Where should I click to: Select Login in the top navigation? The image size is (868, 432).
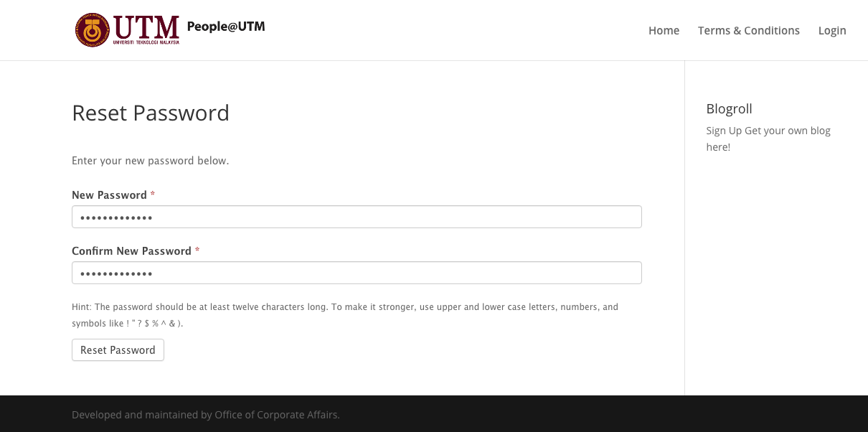[x=832, y=30]
